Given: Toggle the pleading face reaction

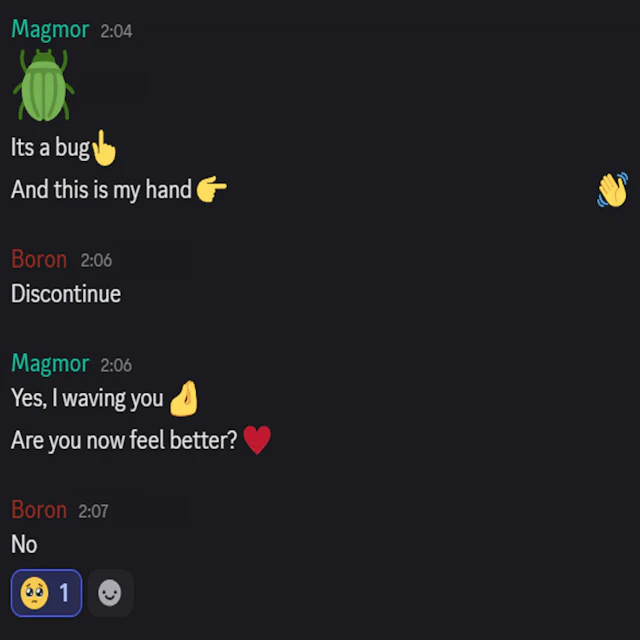Looking at the screenshot, I should tap(47, 593).
